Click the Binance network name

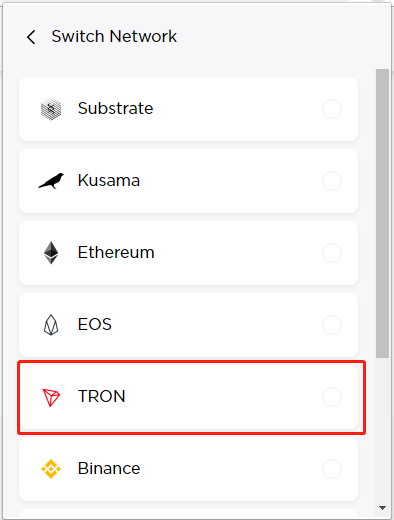click(x=109, y=468)
